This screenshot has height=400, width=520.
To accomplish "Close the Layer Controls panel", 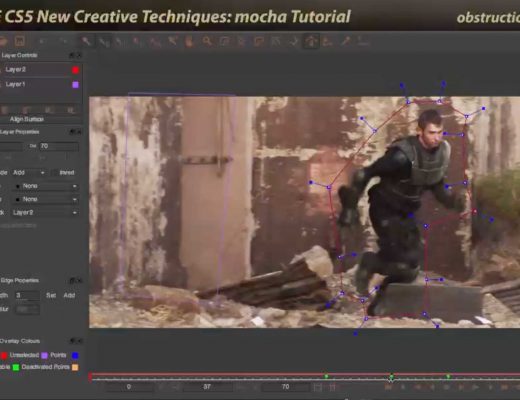I will (79, 55).
